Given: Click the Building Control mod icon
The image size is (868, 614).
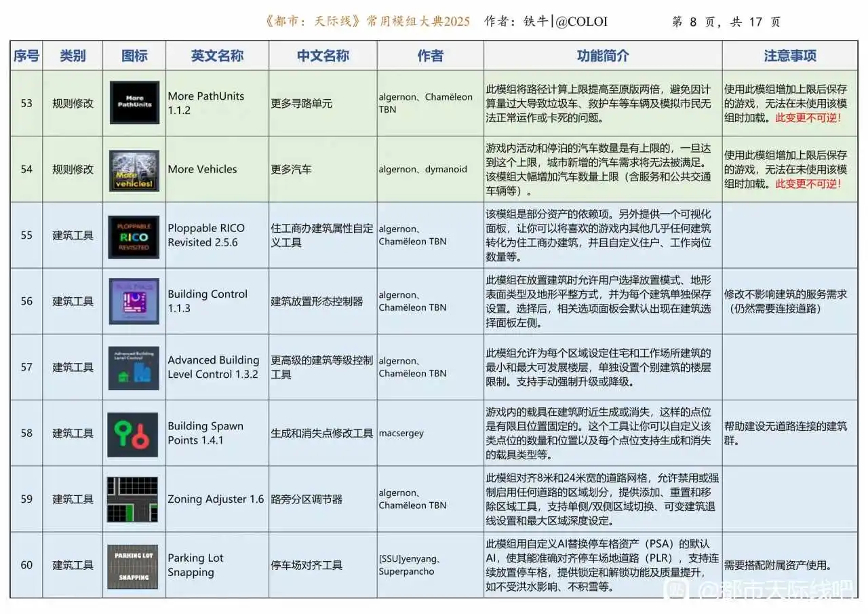Looking at the screenshot, I should 134,301.
